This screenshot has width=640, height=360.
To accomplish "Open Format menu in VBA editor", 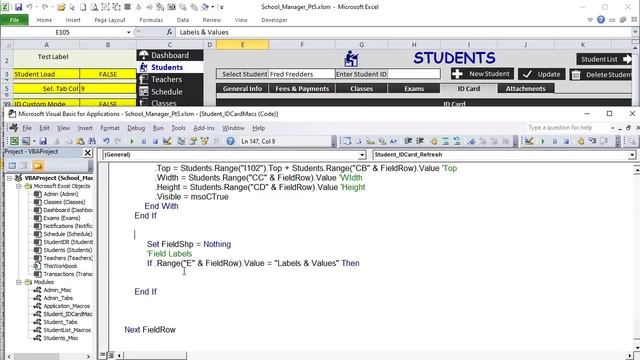I will (110, 128).
